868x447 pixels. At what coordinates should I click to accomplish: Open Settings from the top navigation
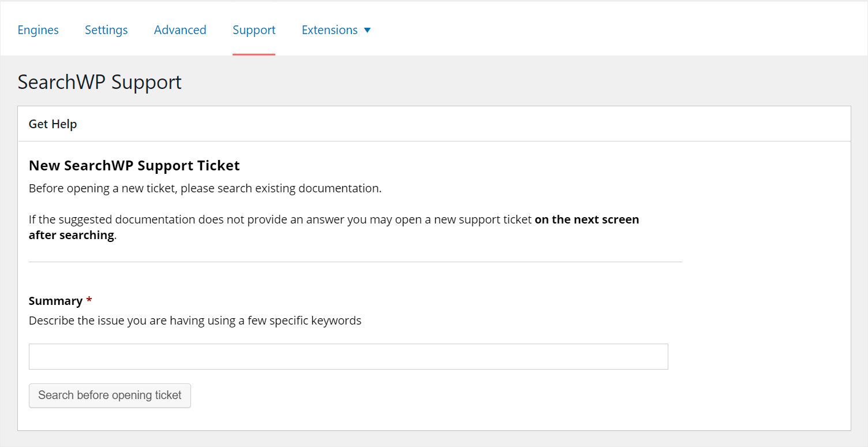coord(106,29)
